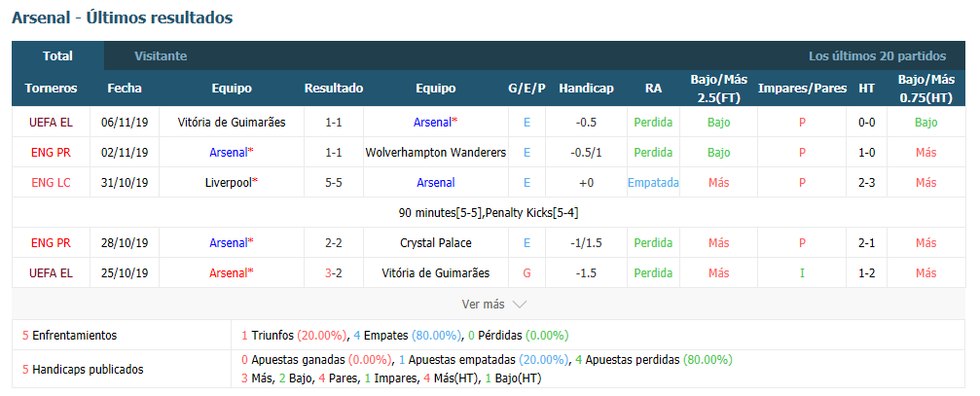Click the 2-2 result against Crystal Palace

tap(334, 243)
